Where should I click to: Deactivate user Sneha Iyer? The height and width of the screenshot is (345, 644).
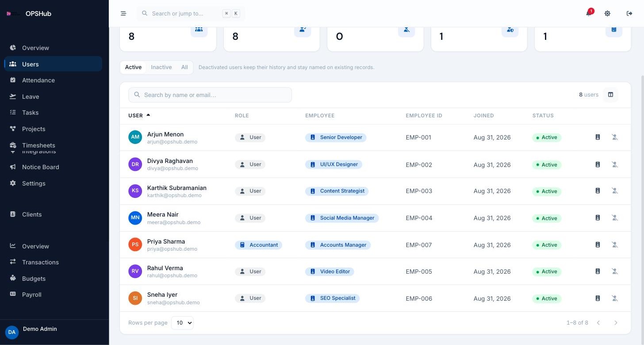point(614,298)
